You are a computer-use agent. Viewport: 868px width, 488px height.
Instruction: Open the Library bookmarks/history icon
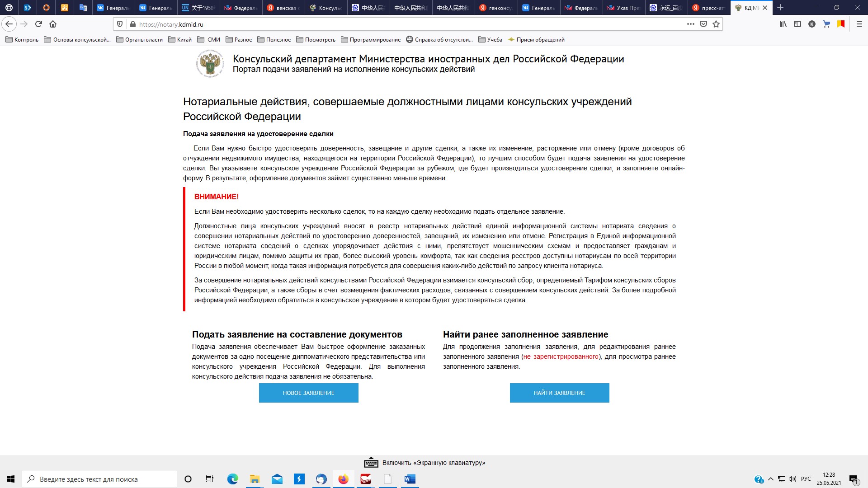[x=783, y=24]
